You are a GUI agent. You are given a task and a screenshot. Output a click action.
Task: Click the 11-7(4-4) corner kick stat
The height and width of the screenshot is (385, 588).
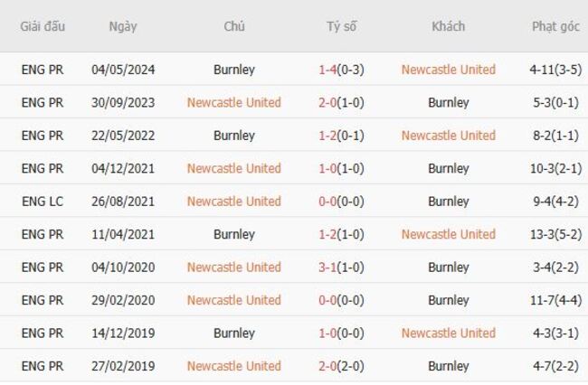555,300
